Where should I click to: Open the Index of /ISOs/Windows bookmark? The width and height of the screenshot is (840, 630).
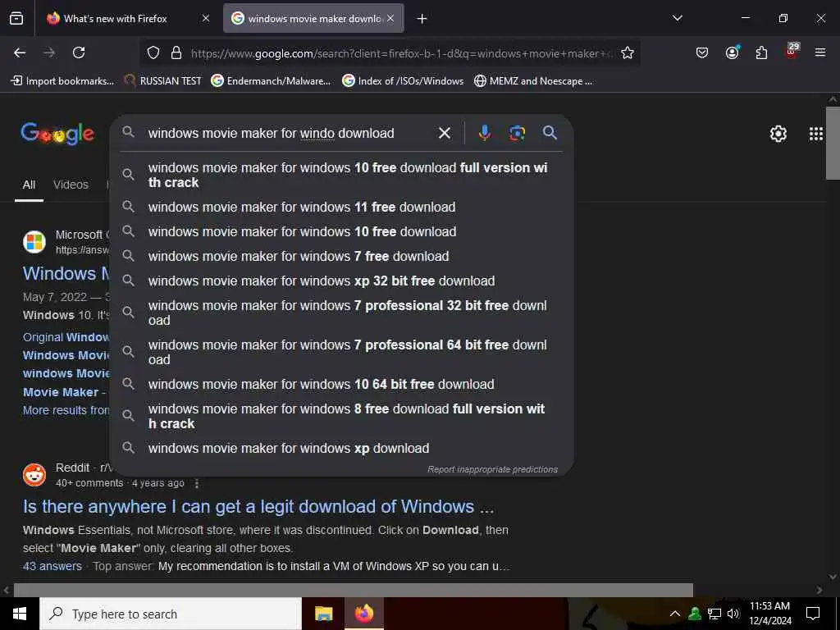pos(403,81)
